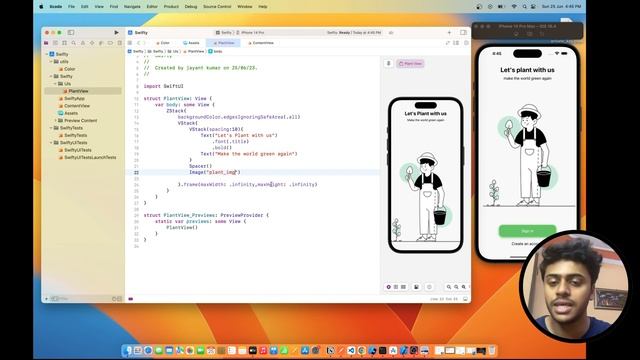Open the issue navigator warning icon

[83, 43]
